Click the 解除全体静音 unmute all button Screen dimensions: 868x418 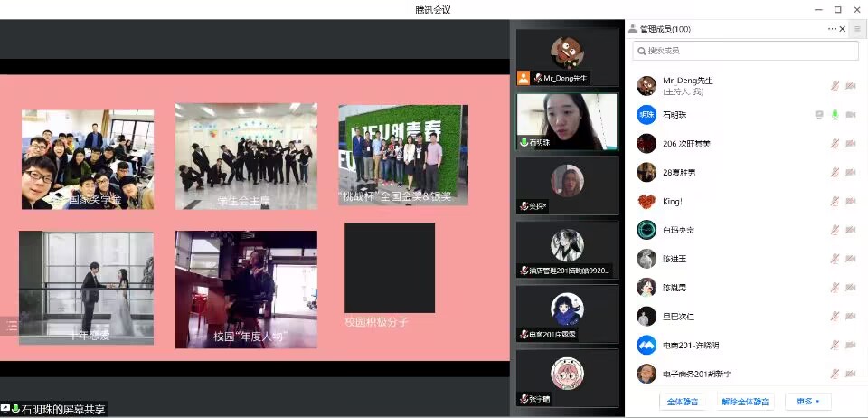click(746, 401)
